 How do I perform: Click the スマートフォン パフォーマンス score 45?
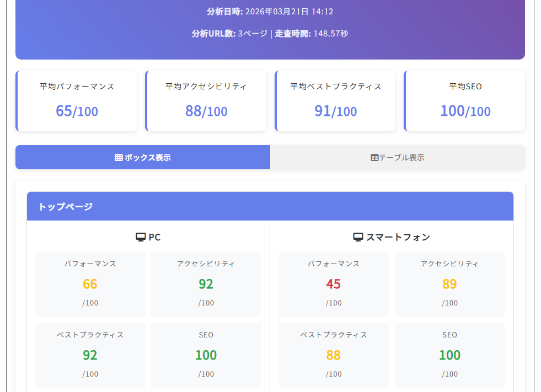pyautogui.click(x=334, y=284)
